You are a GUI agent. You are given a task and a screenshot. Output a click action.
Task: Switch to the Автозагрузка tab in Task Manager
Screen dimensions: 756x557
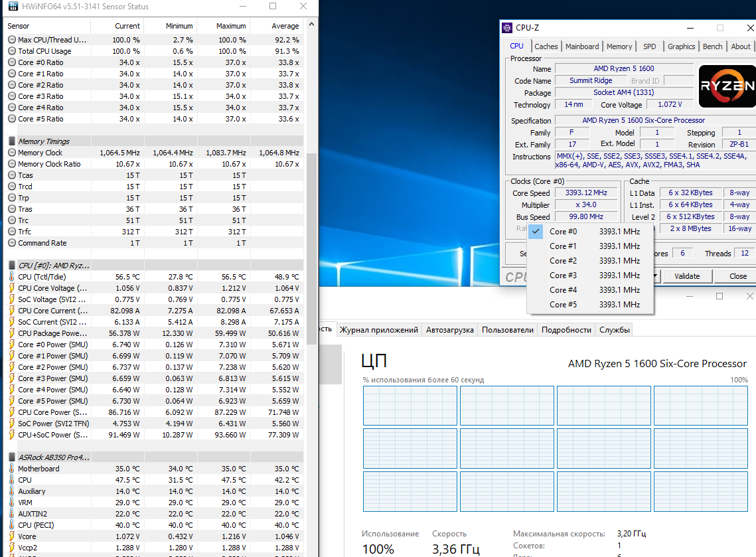coord(449,330)
